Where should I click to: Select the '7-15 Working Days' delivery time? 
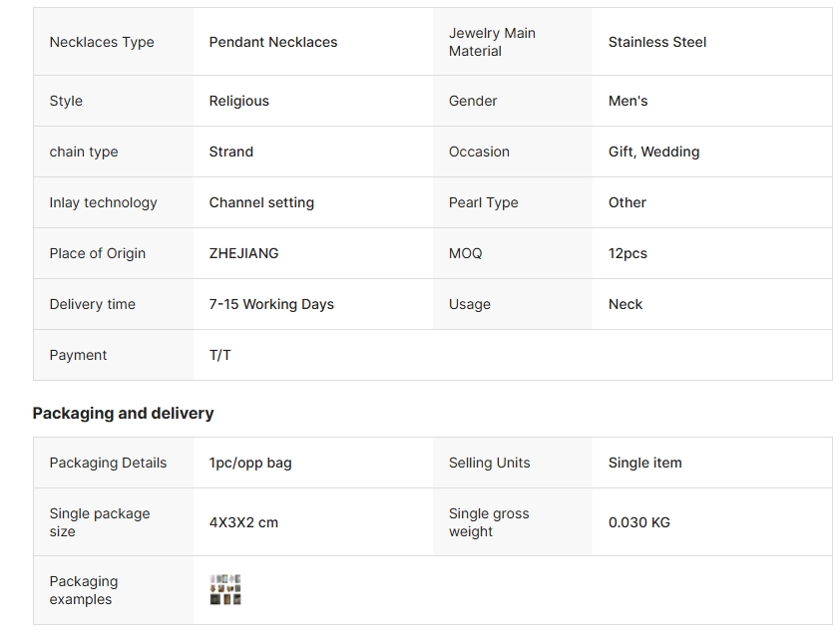point(271,304)
